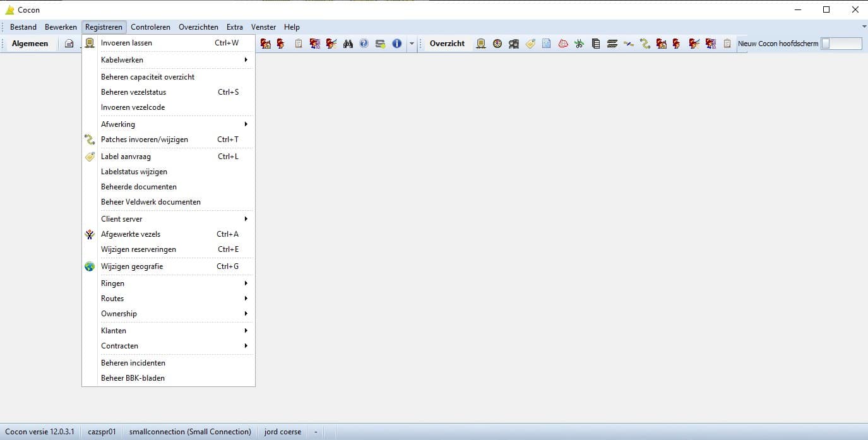Choose Beheren capaciteit overzicht
This screenshot has width=868, height=440.
tap(169, 77)
